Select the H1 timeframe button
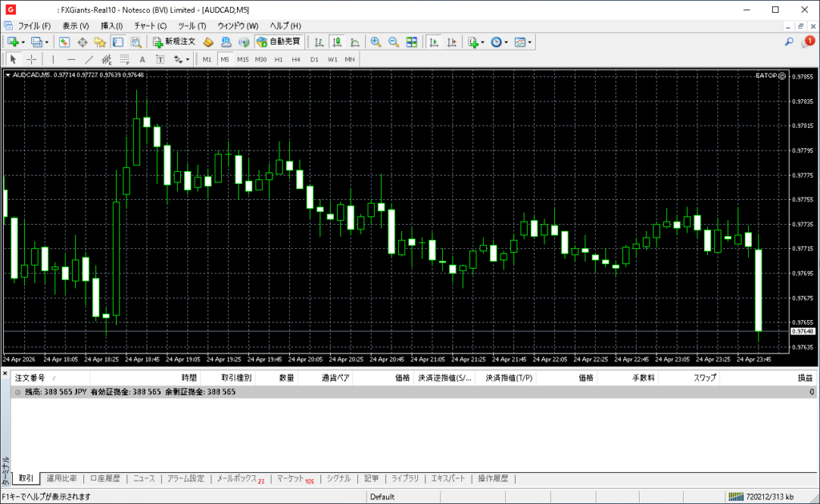Screen dimensions: 820x504 click(x=279, y=59)
